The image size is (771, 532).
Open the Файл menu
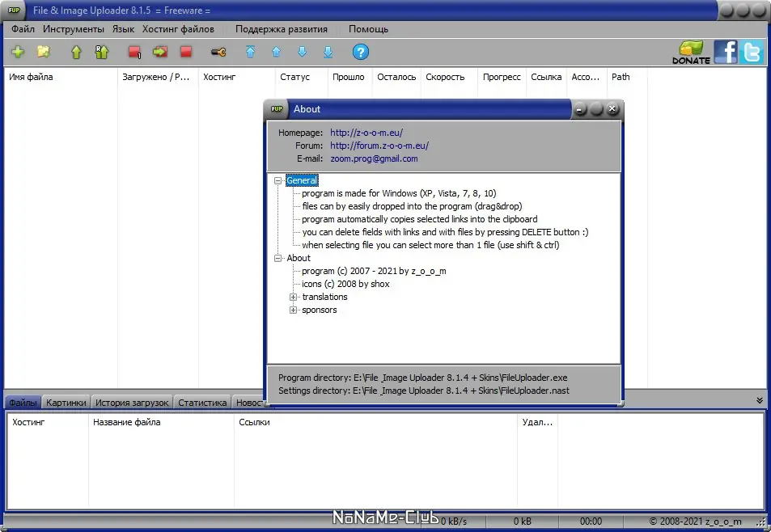click(23, 29)
